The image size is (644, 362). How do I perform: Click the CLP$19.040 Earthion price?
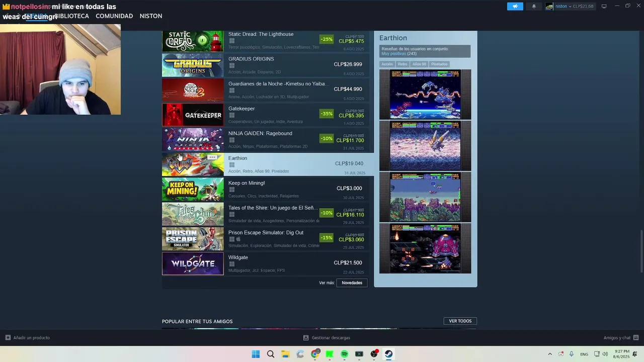(x=349, y=163)
